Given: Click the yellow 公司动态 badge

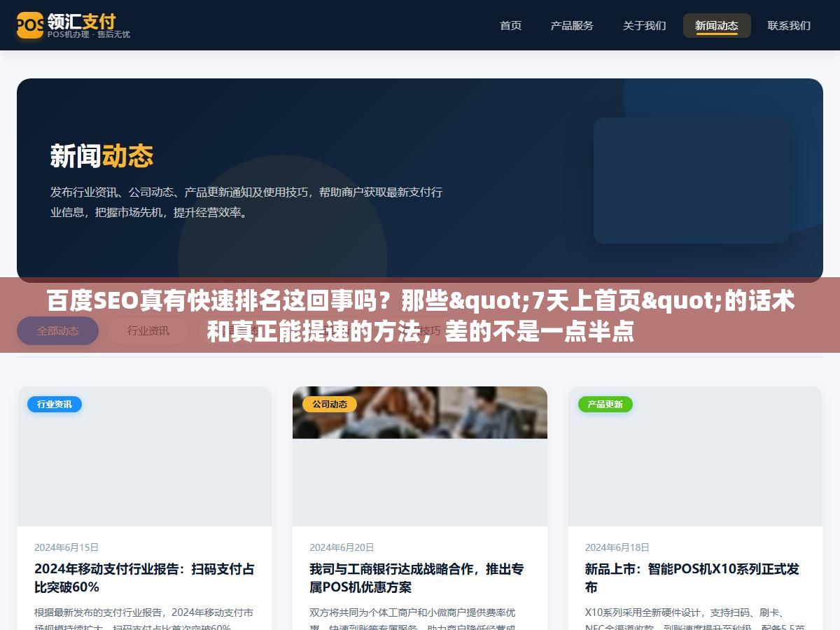Looking at the screenshot, I should [x=330, y=404].
